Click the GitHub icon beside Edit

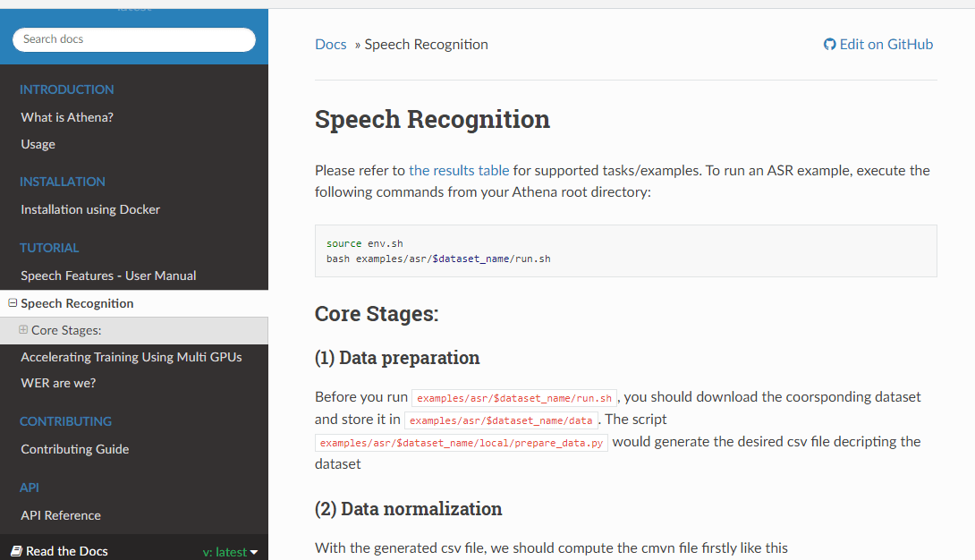pyautogui.click(x=829, y=44)
